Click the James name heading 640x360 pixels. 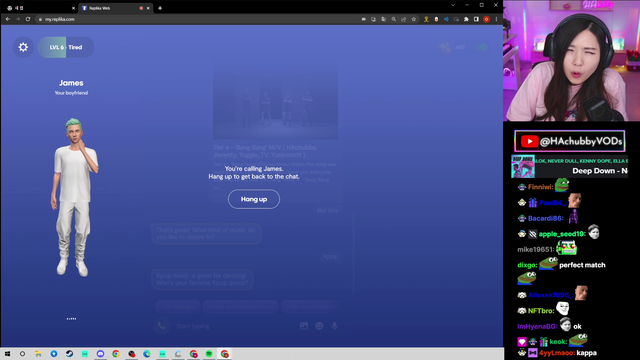pos(71,83)
